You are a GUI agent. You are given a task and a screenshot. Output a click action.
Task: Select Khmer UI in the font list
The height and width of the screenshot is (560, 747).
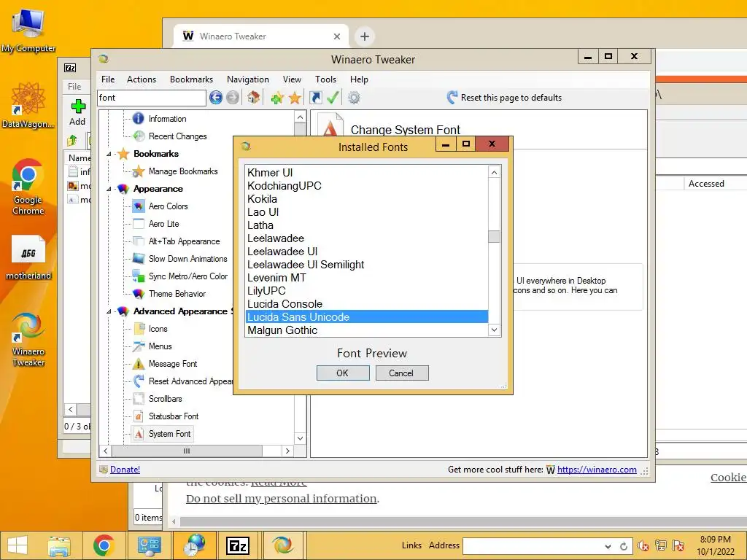366,173
